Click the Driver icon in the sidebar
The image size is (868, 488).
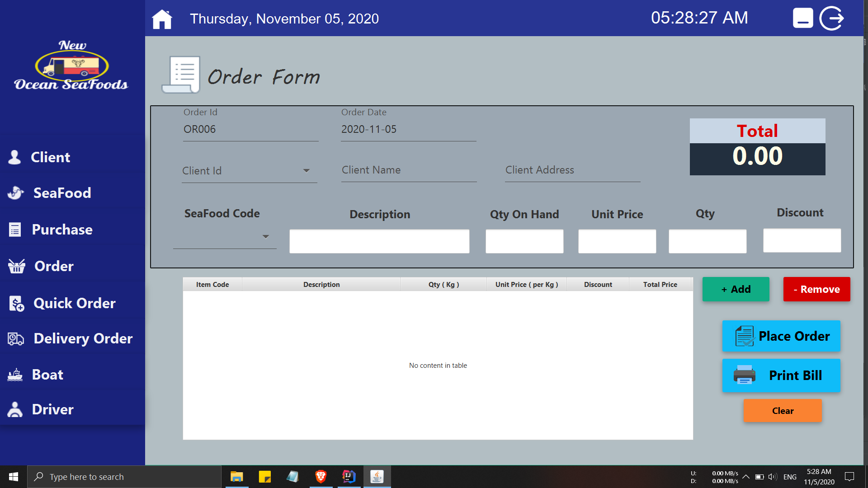15,409
